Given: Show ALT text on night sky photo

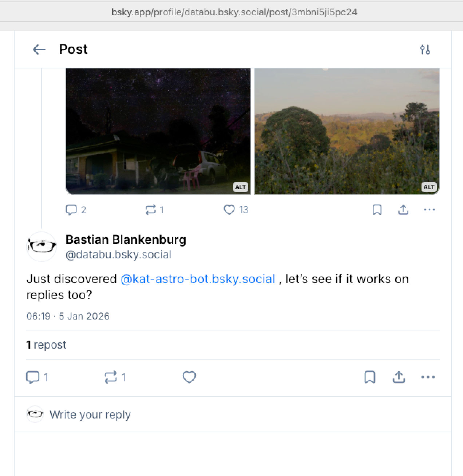Looking at the screenshot, I should pyautogui.click(x=240, y=187).
